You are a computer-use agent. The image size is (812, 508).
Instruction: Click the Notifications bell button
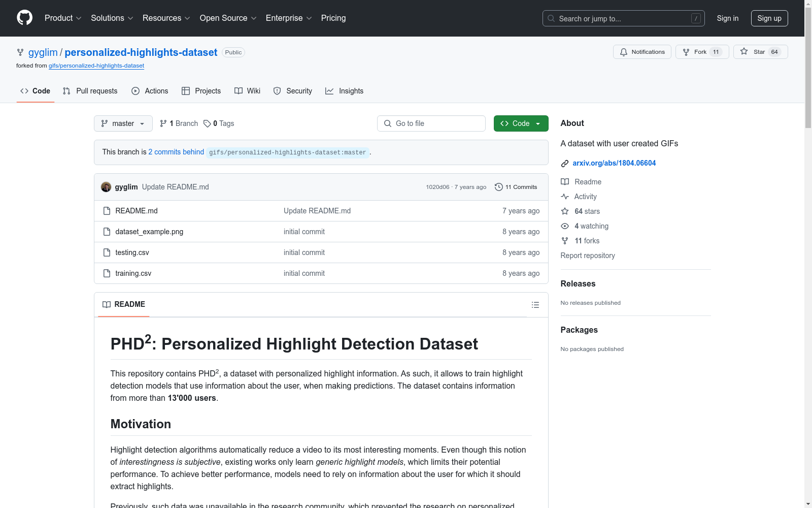642,52
